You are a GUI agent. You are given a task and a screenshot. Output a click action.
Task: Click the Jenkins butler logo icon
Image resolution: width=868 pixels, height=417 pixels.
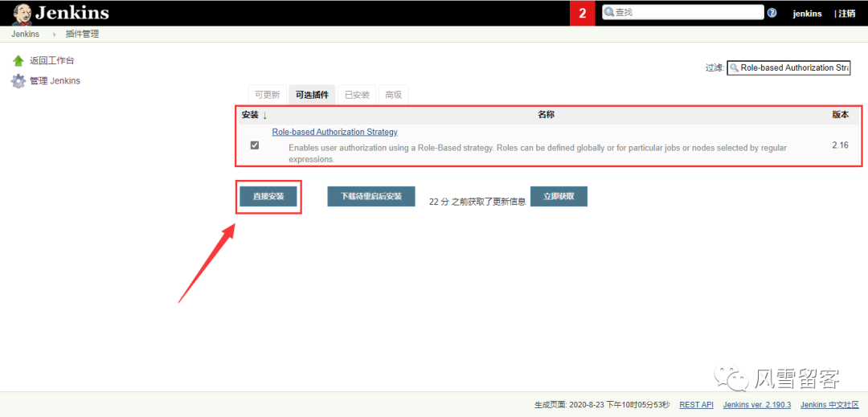pos(22,13)
